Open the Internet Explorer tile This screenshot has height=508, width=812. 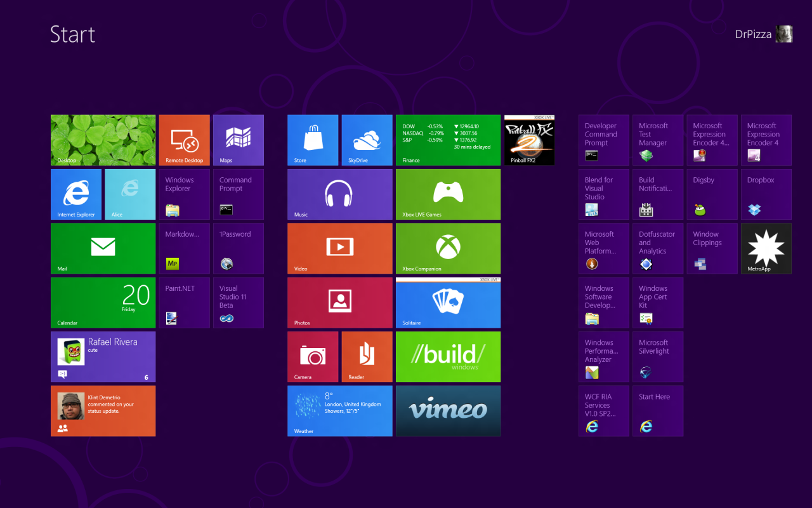75,194
